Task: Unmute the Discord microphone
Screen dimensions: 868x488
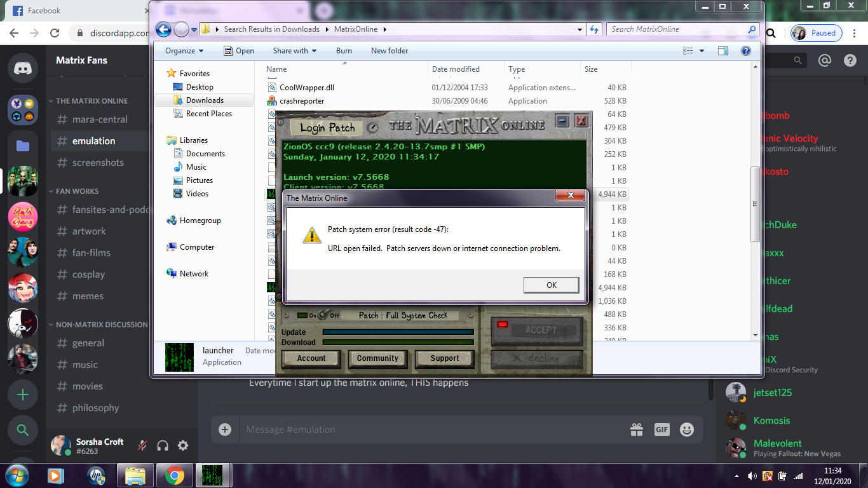Action: pos(143,446)
